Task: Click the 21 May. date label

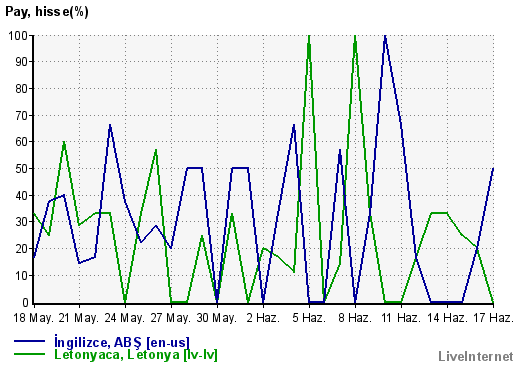Action: pos(79,318)
